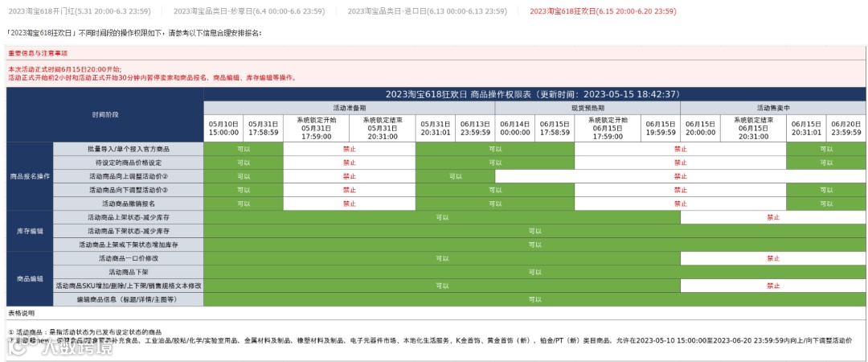Click the 活动售卖中 column header
The image size is (868, 362).
pyautogui.click(x=773, y=108)
